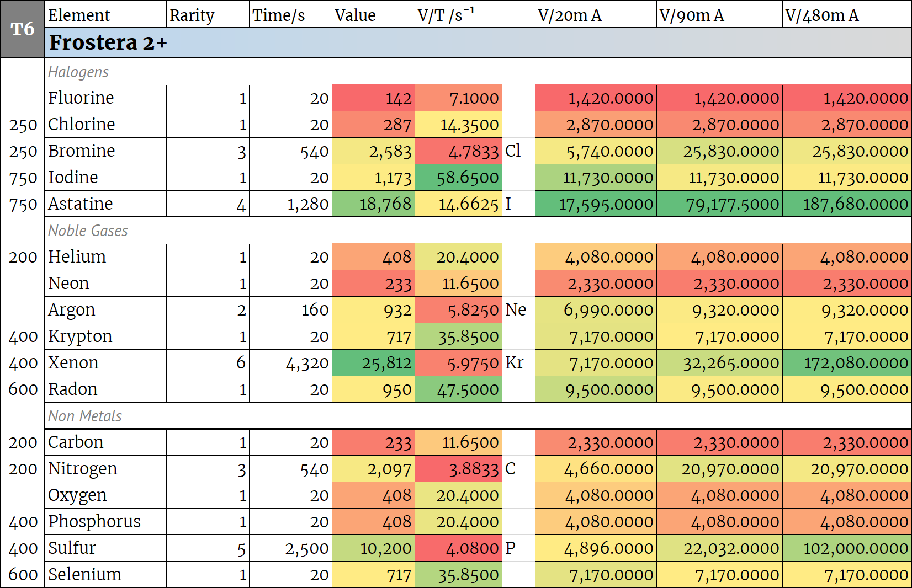912x588 pixels.
Task: Click Astatine's time cell 1,280
Action: 290,204
